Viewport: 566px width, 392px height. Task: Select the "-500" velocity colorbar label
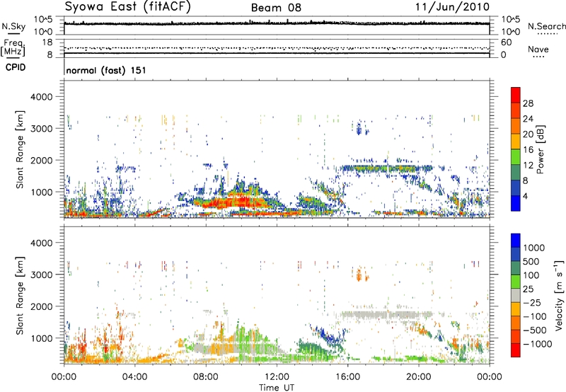(535, 330)
